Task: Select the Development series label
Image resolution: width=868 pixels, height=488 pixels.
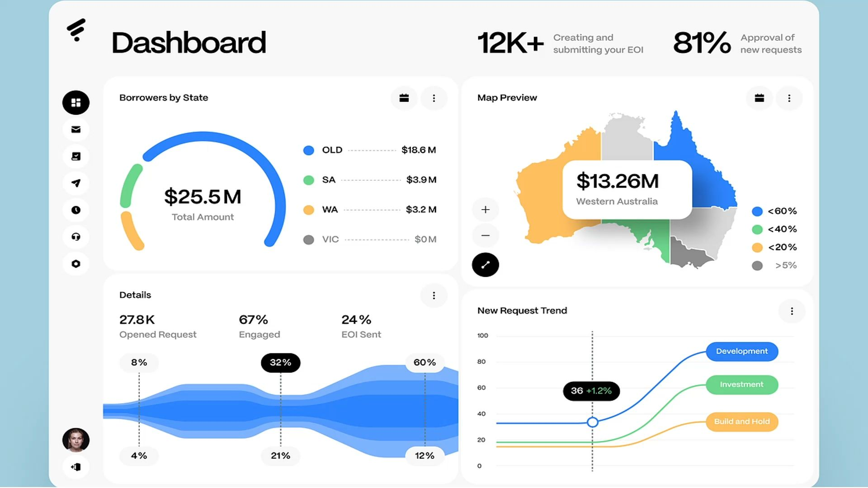Action: pos(741,352)
